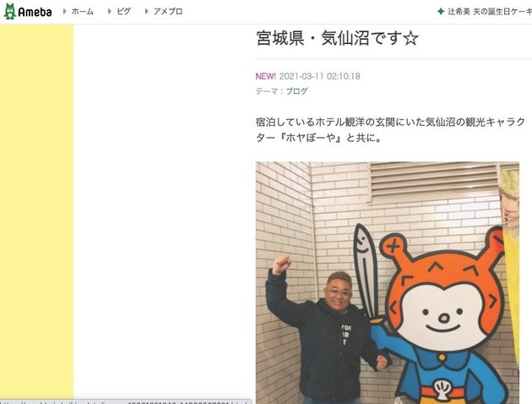Click the arrow icon before ピグ
This screenshot has height=404, width=532.
[x=110, y=11]
